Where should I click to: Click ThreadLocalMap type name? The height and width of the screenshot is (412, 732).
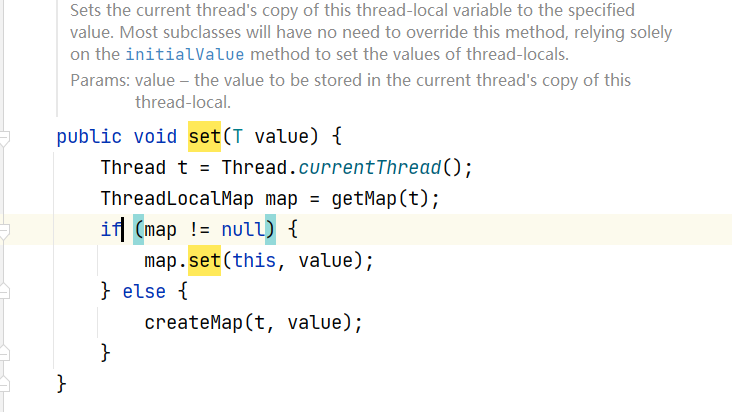tap(177, 199)
